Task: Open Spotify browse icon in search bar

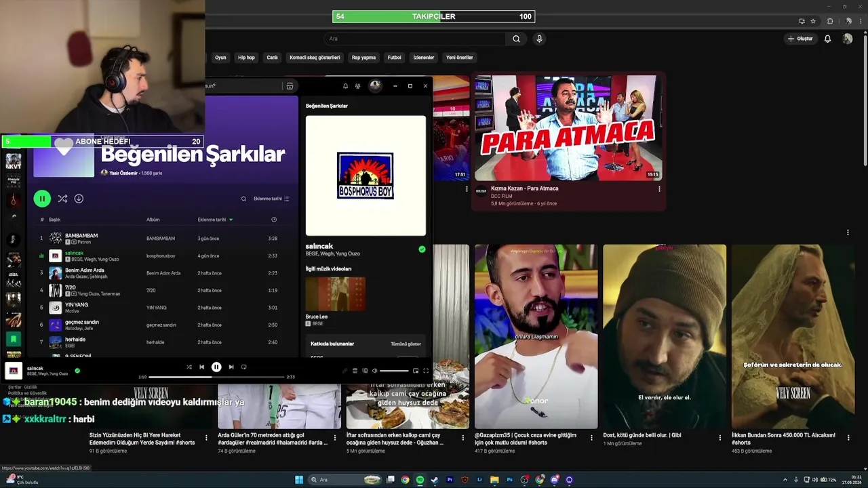Action: [290, 86]
